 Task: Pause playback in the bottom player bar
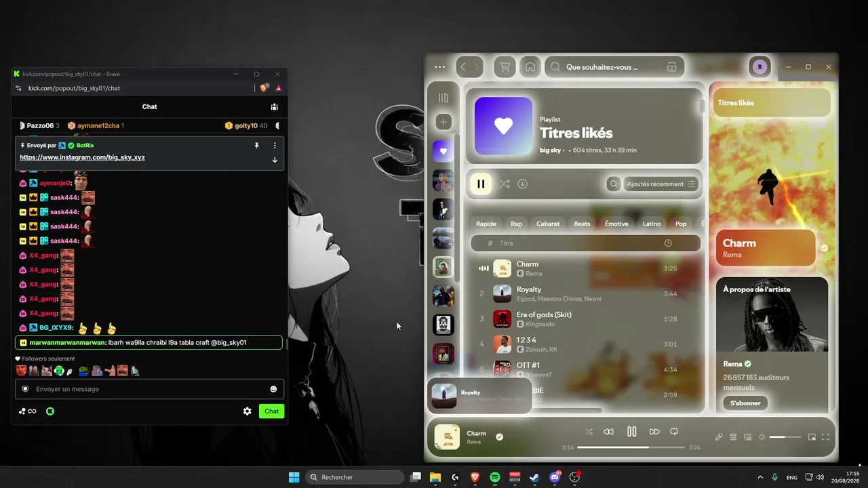(631, 432)
